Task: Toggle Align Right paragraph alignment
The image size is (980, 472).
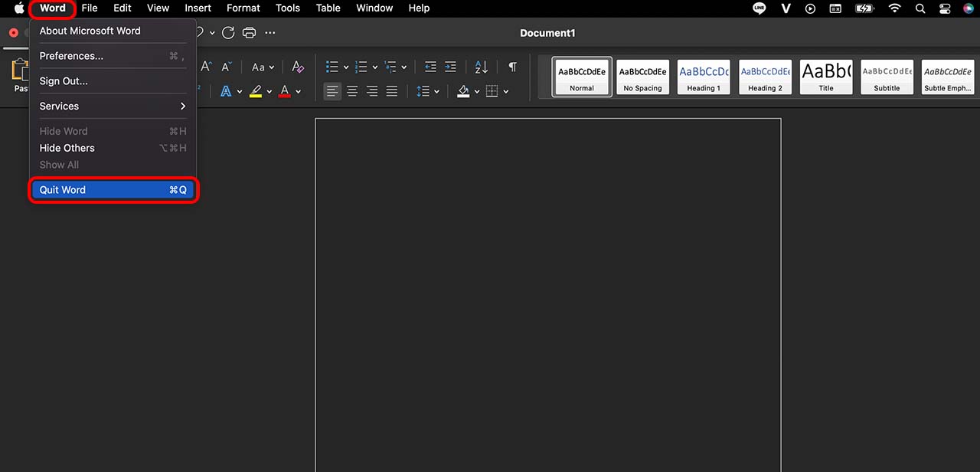Action: click(372, 91)
